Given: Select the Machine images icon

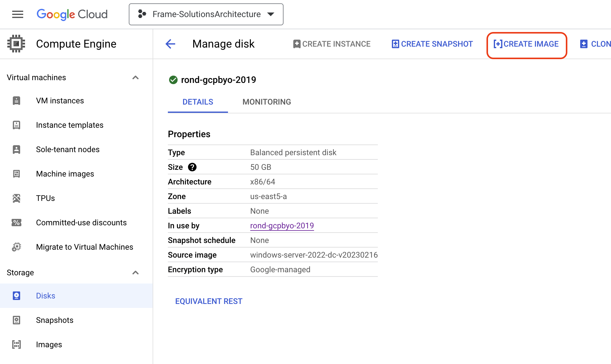Looking at the screenshot, I should pos(16,174).
